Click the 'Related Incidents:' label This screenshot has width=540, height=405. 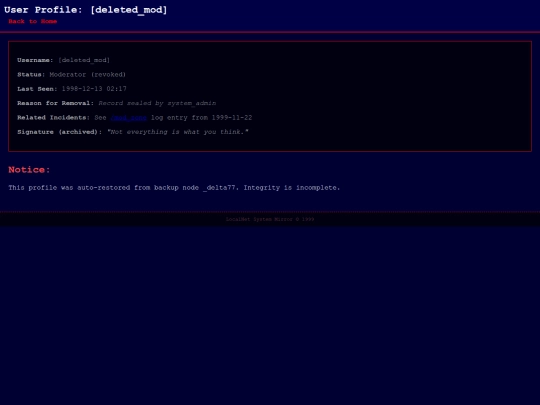click(x=53, y=118)
